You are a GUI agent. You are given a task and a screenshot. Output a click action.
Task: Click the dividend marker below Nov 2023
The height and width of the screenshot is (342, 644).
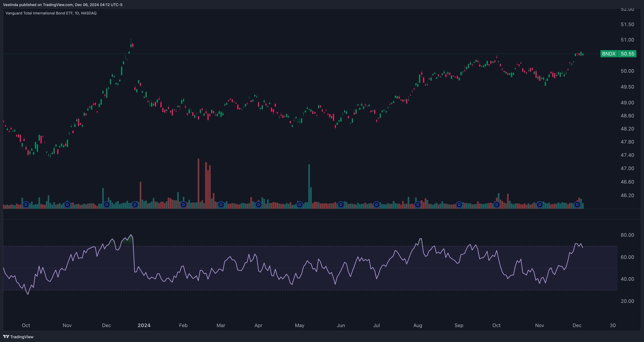coord(67,205)
